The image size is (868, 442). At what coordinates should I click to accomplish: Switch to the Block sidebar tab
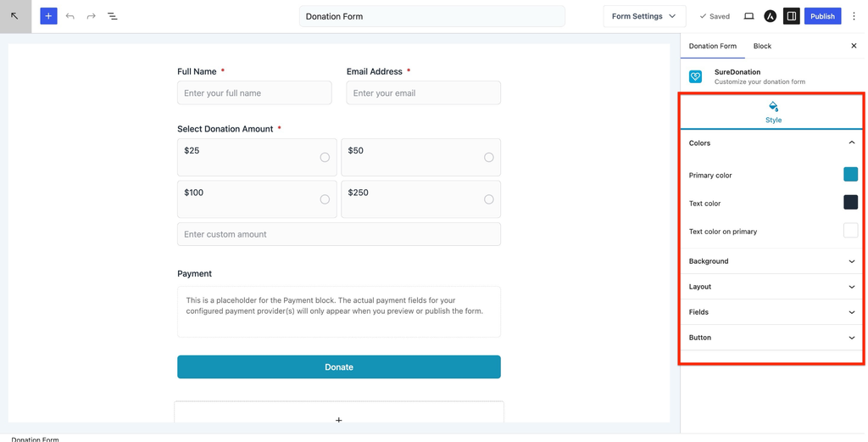762,46
